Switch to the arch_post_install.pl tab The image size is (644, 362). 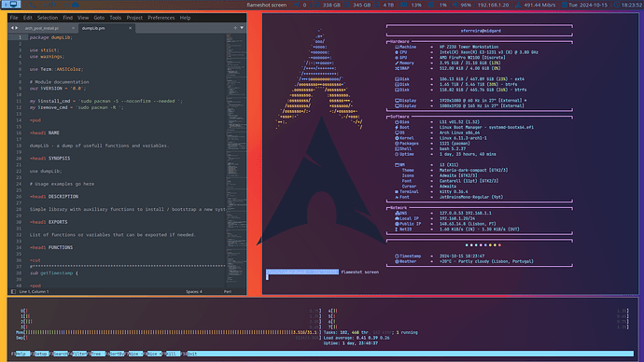[x=41, y=28]
